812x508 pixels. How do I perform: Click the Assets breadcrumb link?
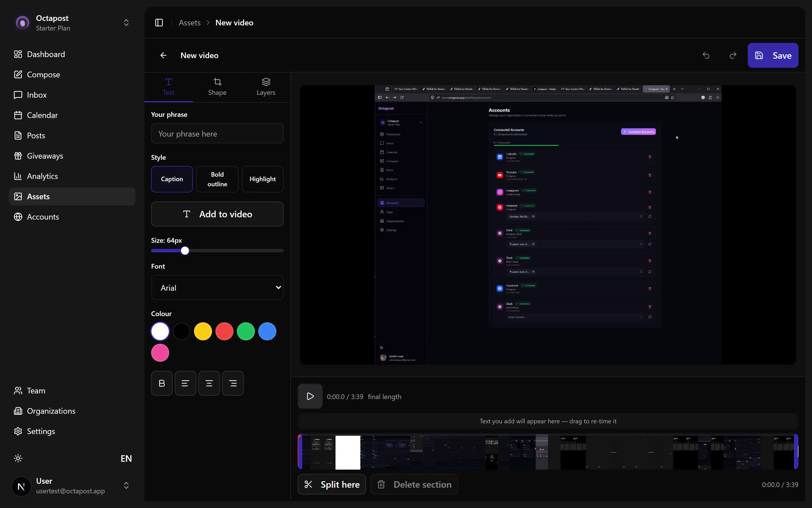pos(189,23)
